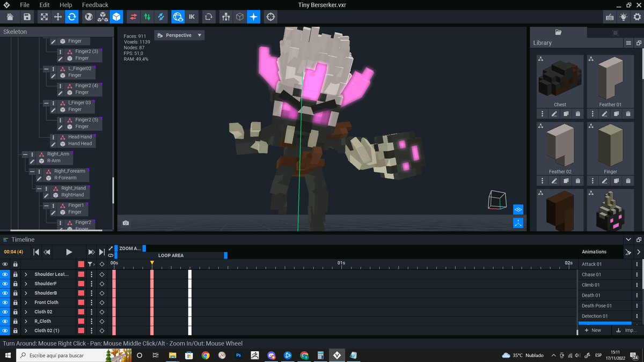Play the animation
Image resolution: width=644 pixels, height=362 pixels.
(x=69, y=252)
